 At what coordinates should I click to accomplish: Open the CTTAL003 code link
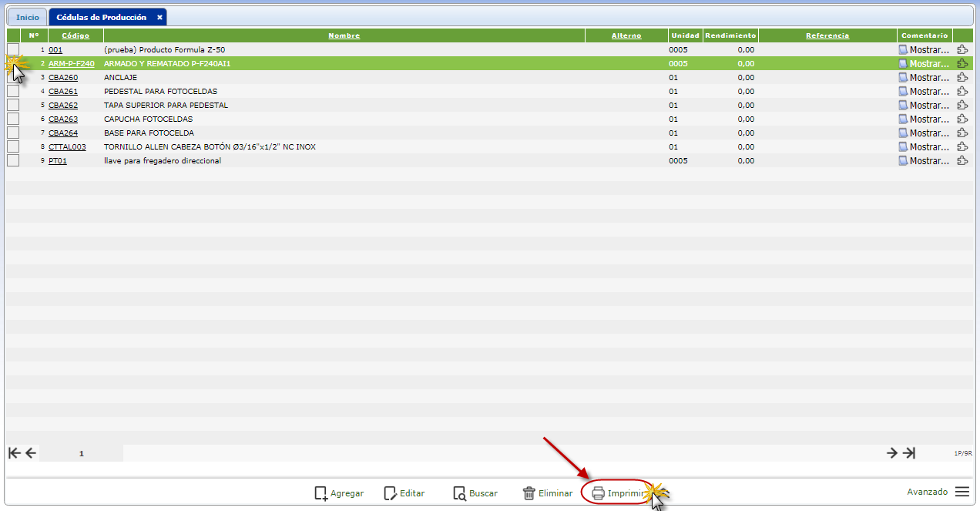pos(67,147)
